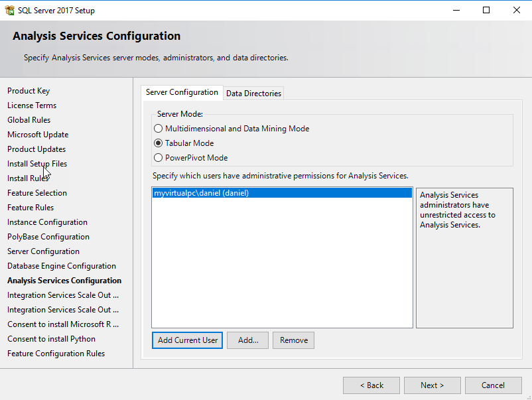The height and width of the screenshot is (400, 532).
Task: Click the Consent to install Python step
Action: click(x=51, y=339)
